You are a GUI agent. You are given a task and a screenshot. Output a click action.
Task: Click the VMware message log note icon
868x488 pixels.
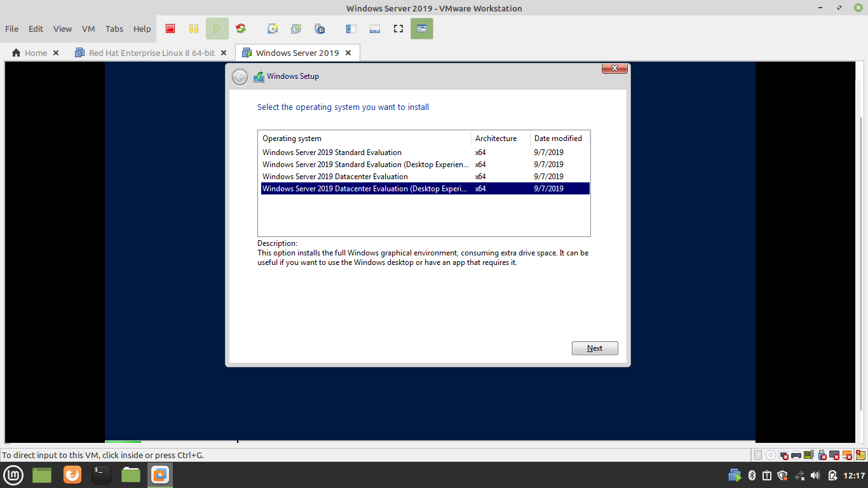click(x=860, y=455)
